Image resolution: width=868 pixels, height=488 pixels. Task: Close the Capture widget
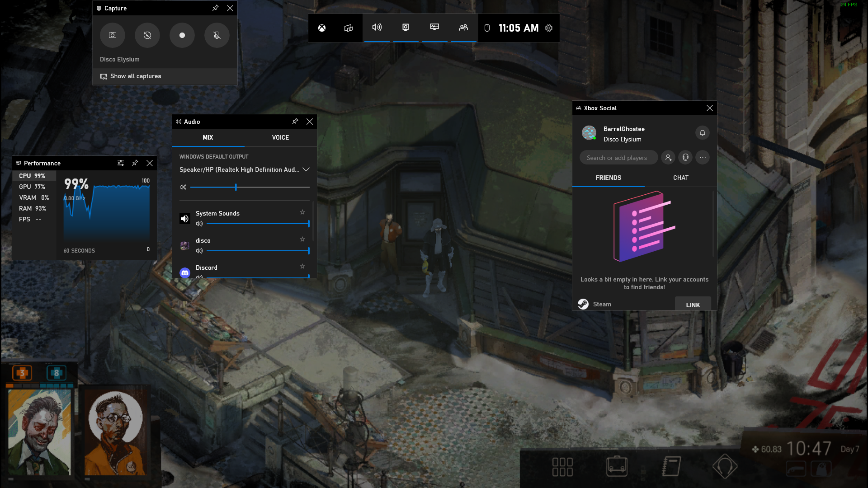click(x=230, y=8)
